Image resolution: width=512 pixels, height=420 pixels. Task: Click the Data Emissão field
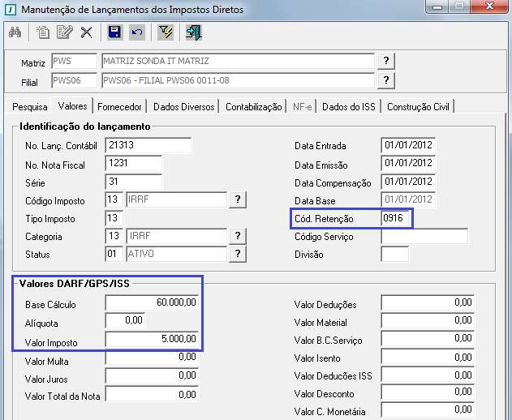pos(408,163)
